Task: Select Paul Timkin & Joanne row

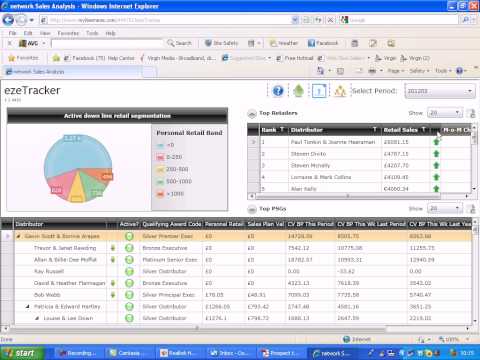Action: [360, 142]
